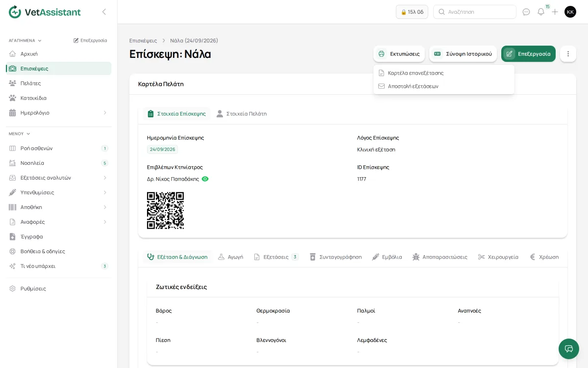Image resolution: width=588 pixels, height=368 pixels.
Task: Open the notifications bell icon
Action: [541, 12]
